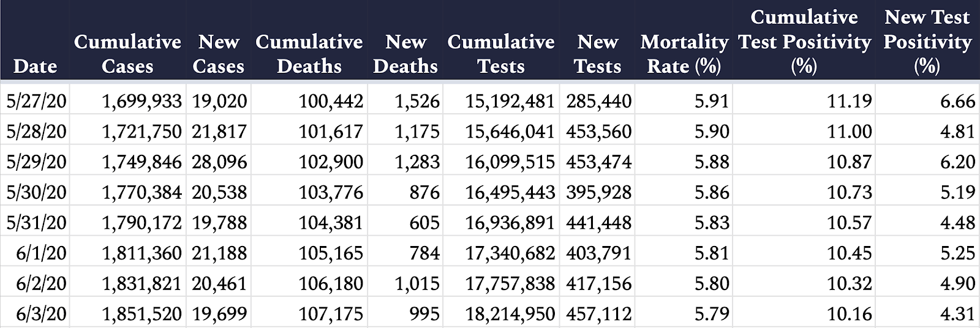Select the Cumulative Test Positivity header

(x=804, y=41)
